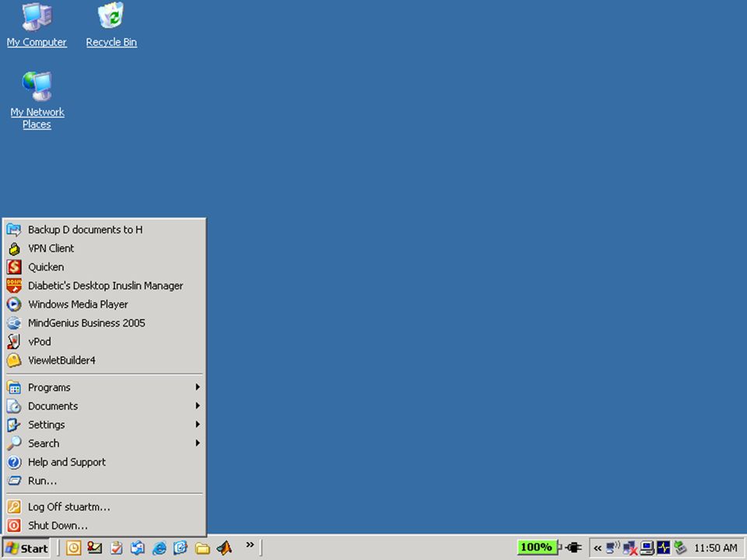Click the computer monitor tray icon
This screenshot has height=560, width=747.
pyautogui.click(x=647, y=548)
